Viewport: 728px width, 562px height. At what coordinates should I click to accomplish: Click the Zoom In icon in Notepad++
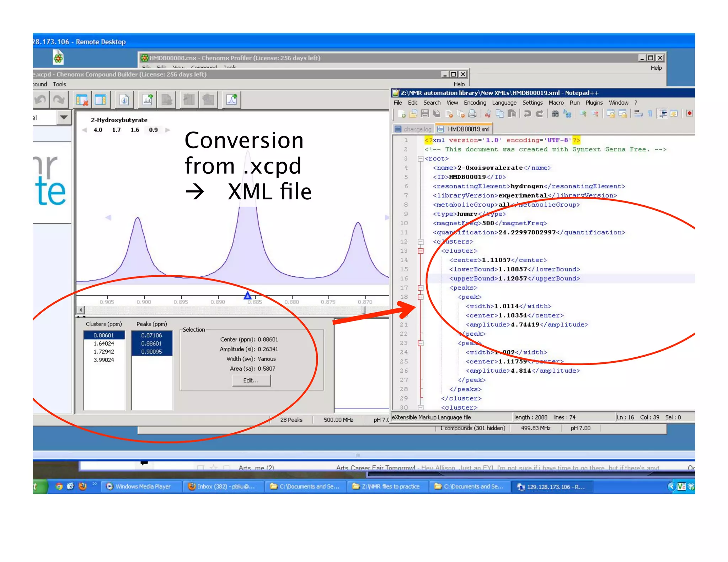583,114
